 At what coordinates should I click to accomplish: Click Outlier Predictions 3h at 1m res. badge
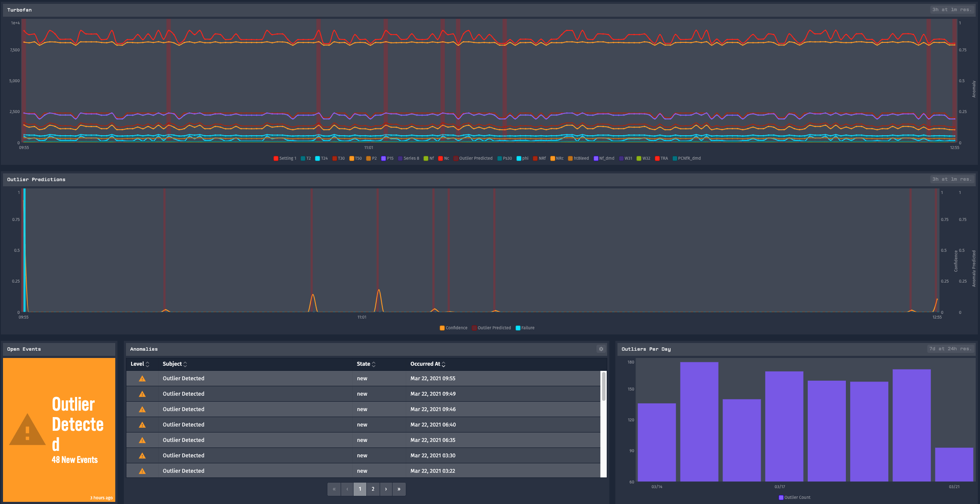tap(952, 179)
